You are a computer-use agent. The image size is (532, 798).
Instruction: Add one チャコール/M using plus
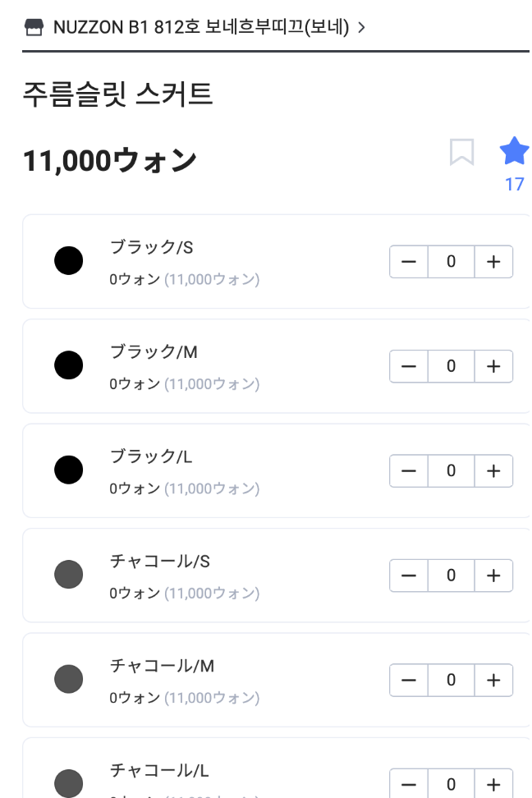[x=493, y=680]
